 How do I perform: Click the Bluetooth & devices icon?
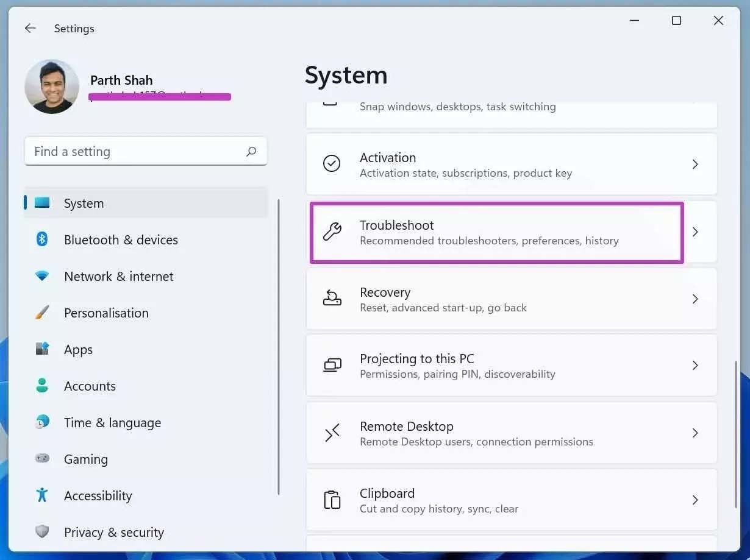[x=42, y=239]
